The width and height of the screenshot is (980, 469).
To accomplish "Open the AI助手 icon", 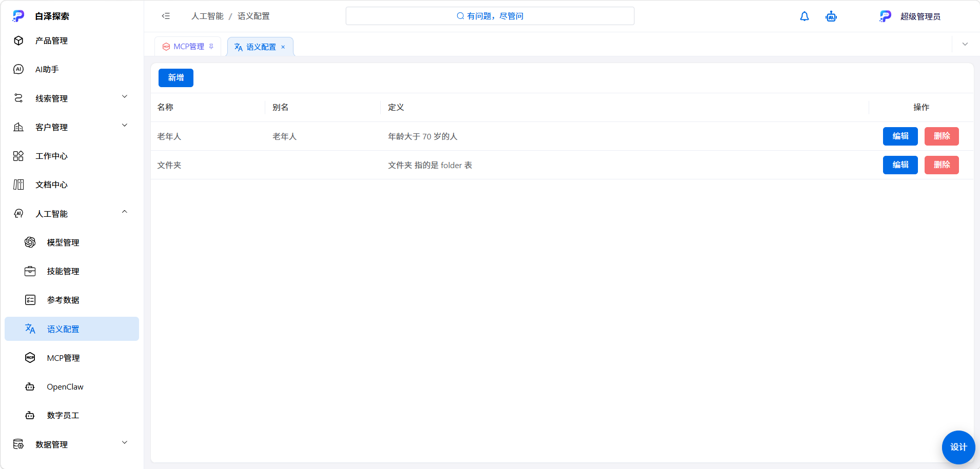I will tap(18, 69).
